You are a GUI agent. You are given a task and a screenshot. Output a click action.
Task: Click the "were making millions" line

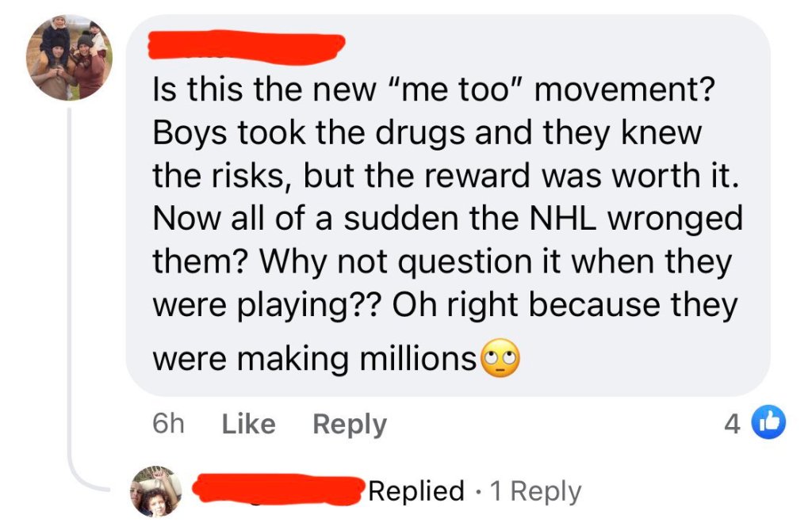314,359
